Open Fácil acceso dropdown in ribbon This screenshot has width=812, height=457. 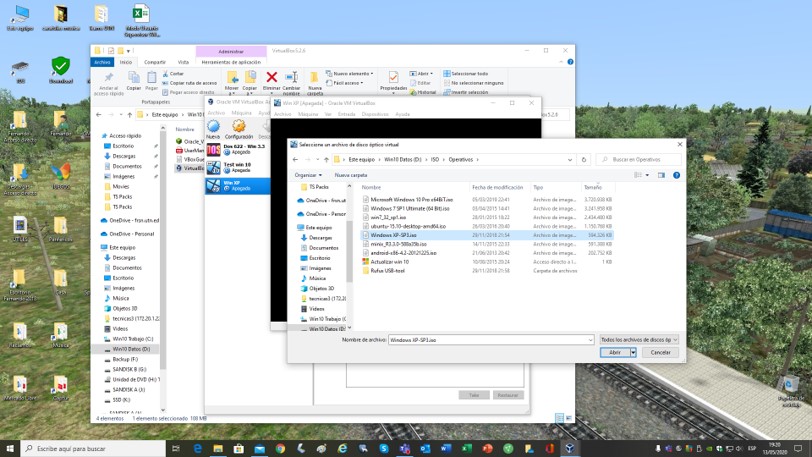[x=344, y=83]
